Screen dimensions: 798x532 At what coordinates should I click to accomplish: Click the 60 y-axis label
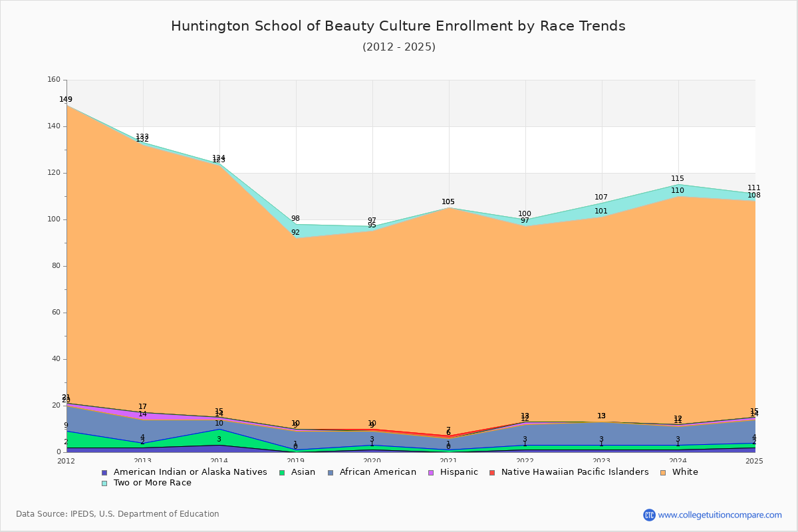pyautogui.click(x=56, y=313)
